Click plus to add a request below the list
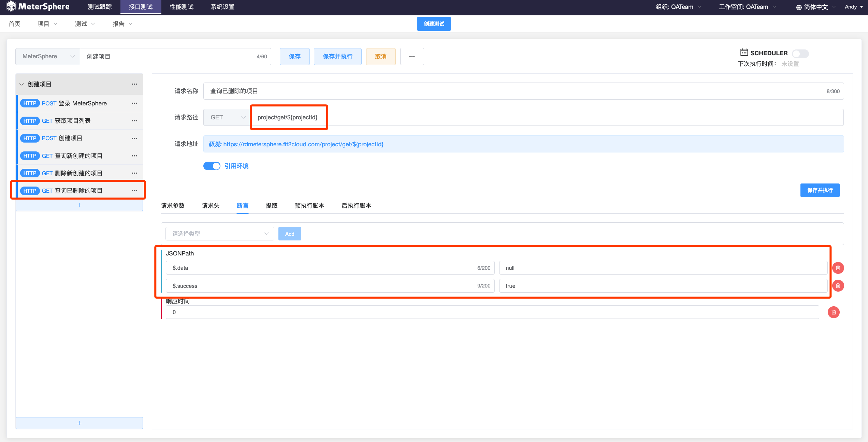Image resolution: width=868 pixels, height=442 pixels. point(79,205)
